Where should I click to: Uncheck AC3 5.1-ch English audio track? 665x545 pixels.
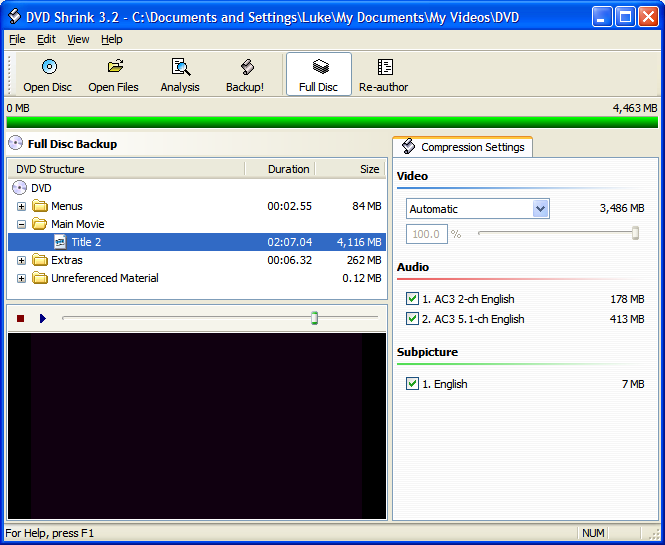point(412,319)
